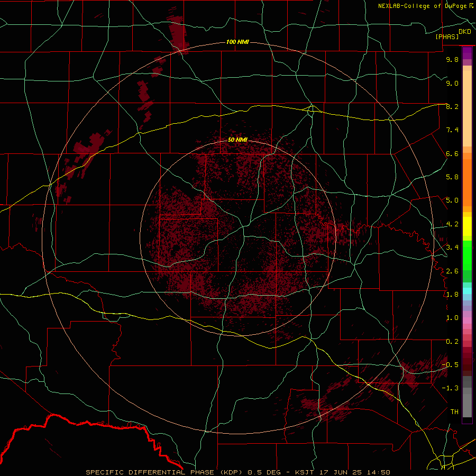The width and height of the screenshot is (476, 476).
Task: Click the orange color scale band
Action: [467, 182]
